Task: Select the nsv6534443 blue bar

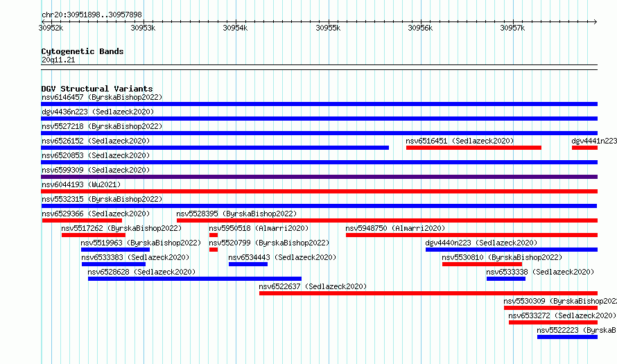Action: 248,264
